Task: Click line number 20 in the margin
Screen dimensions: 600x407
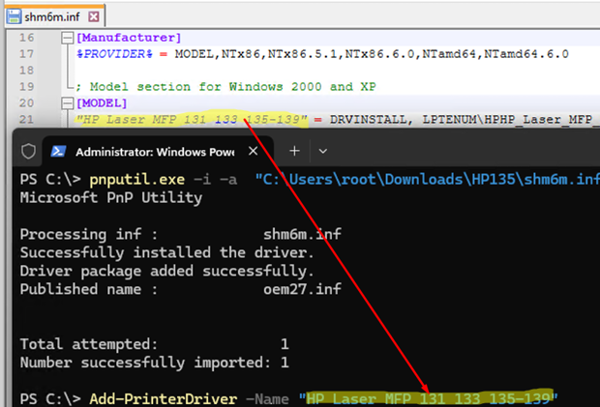Action: coord(27,103)
